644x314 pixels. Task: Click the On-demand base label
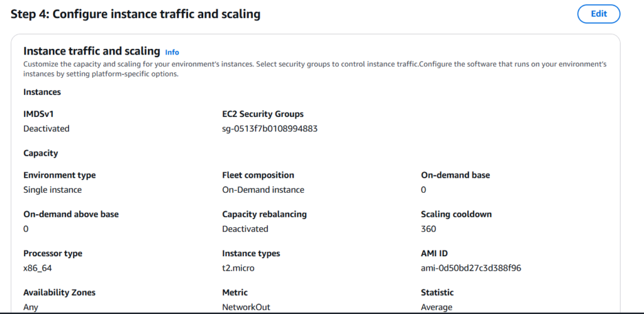[x=455, y=175]
